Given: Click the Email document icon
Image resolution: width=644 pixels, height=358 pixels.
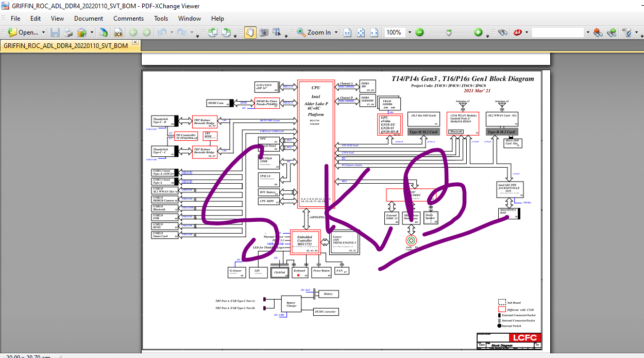Looking at the screenshot, I should [x=81, y=32].
